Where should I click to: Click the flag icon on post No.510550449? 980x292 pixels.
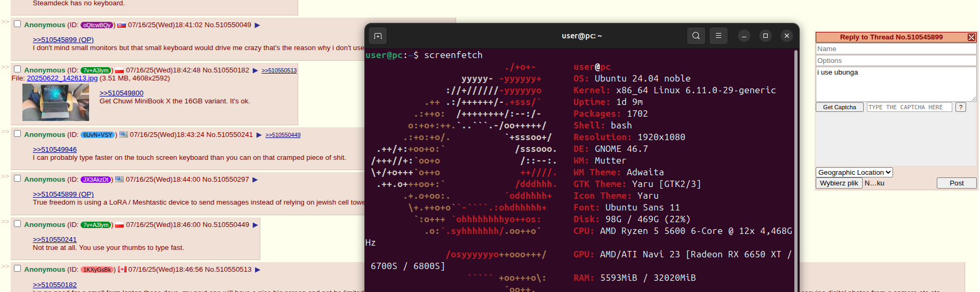[x=119, y=225]
